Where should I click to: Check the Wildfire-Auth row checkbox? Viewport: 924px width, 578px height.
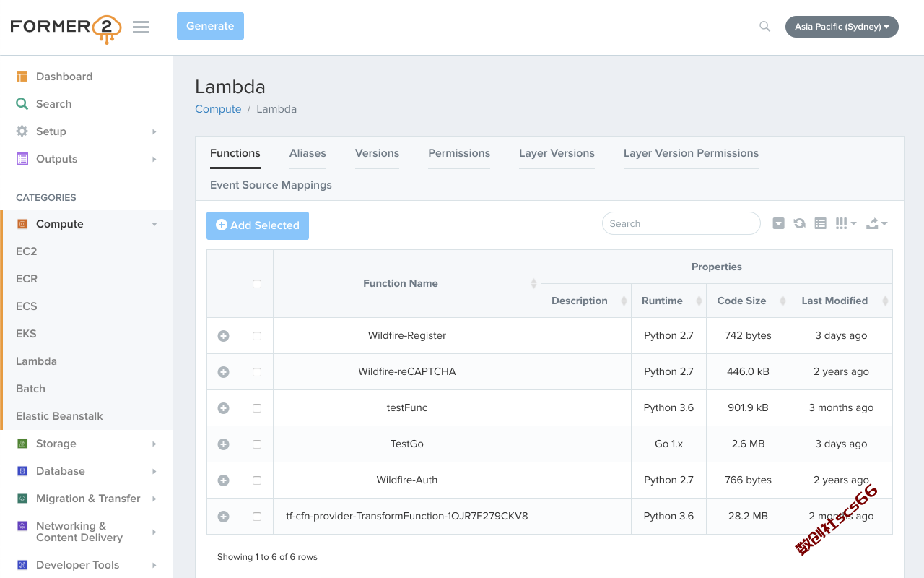257,480
